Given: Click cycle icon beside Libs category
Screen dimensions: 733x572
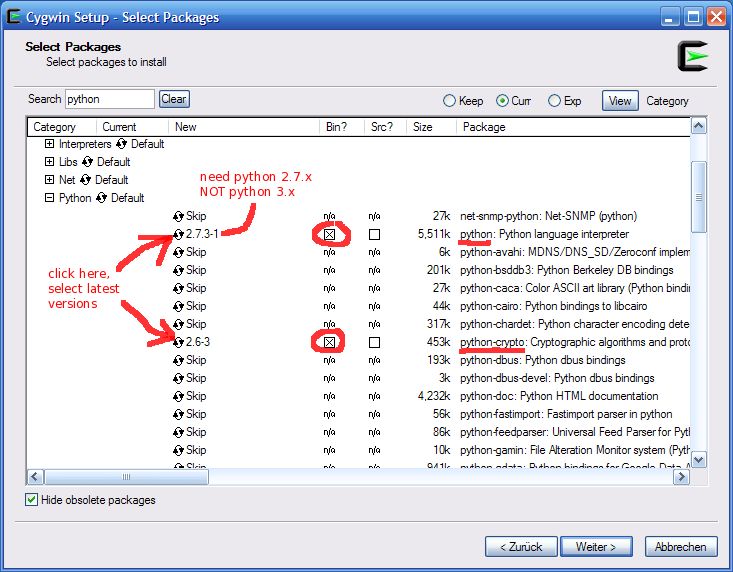Looking at the screenshot, I should tap(87, 162).
